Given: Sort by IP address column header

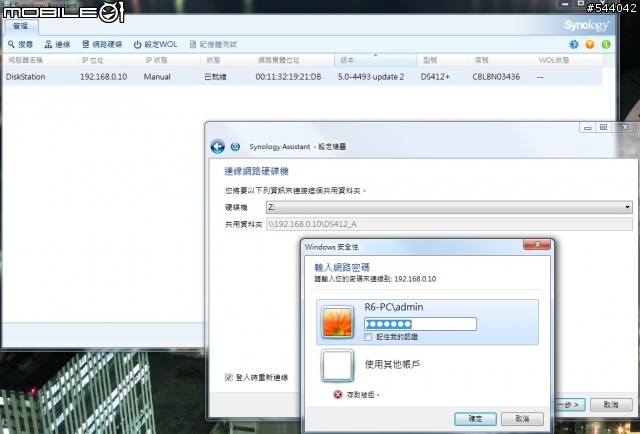Looking at the screenshot, I should point(108,60).
